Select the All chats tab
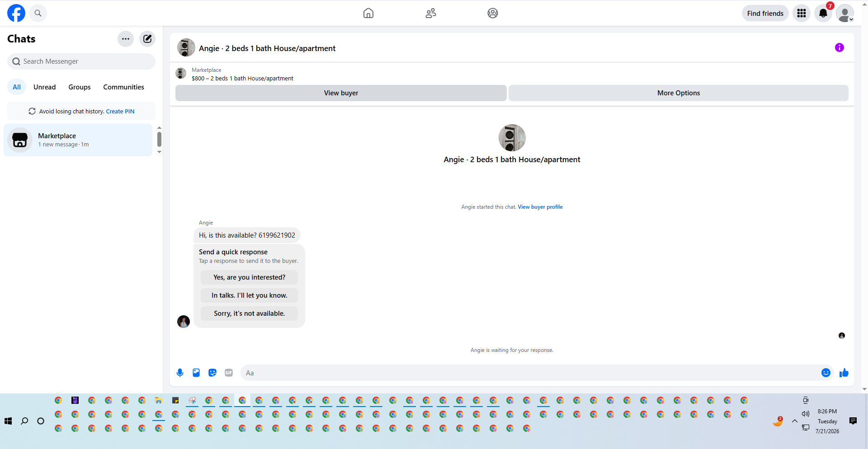The height and width of the screenshot is (449, 868). click(17, 87)
